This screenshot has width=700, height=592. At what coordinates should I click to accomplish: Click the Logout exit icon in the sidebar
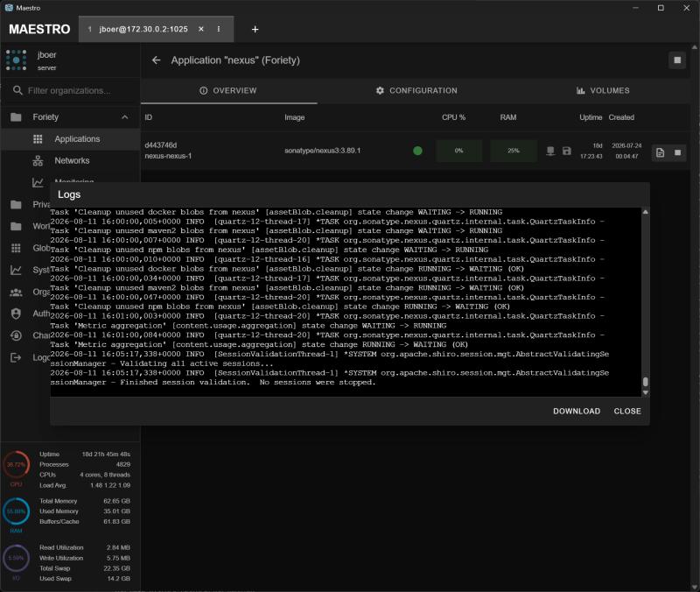pos(16,357)
